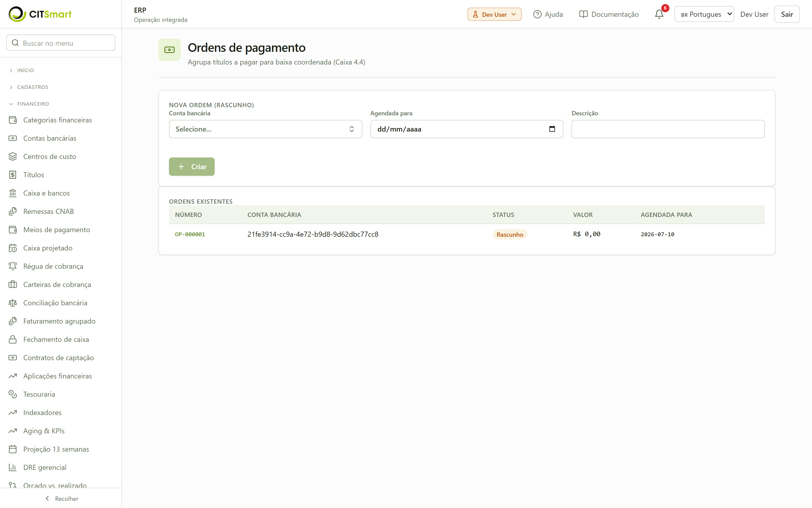Open the calendar picker in Agendada para

pyautogui.click(x=552, y=129)
